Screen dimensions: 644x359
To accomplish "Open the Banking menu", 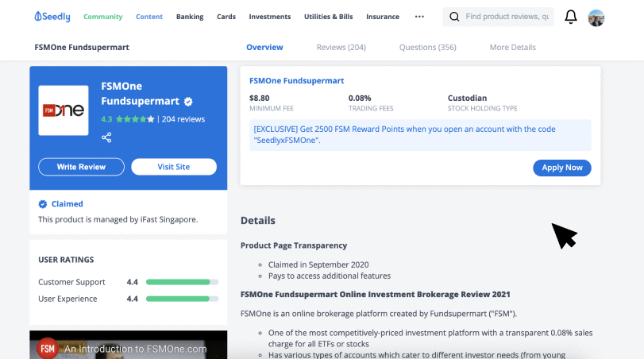I will pos(190,17).
